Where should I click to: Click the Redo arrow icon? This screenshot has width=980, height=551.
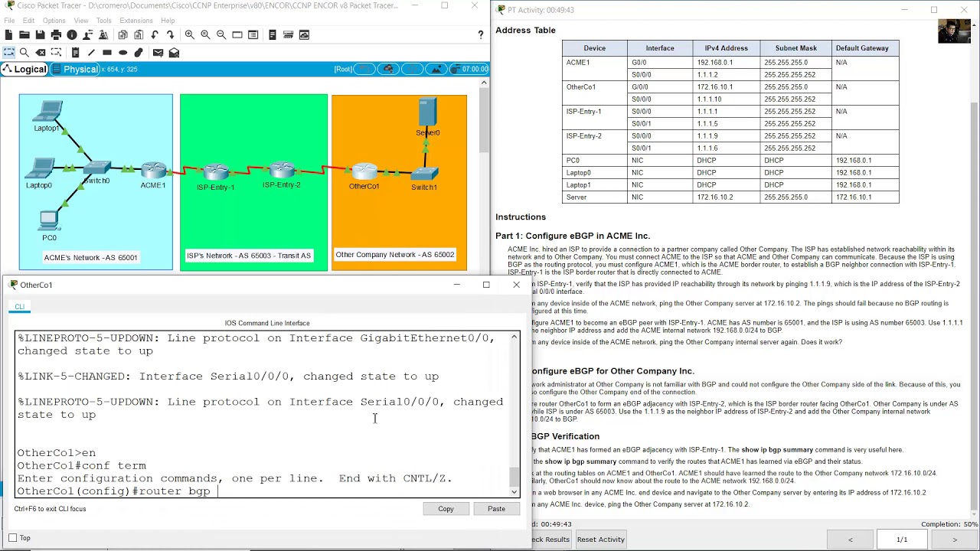coord(170,34)
